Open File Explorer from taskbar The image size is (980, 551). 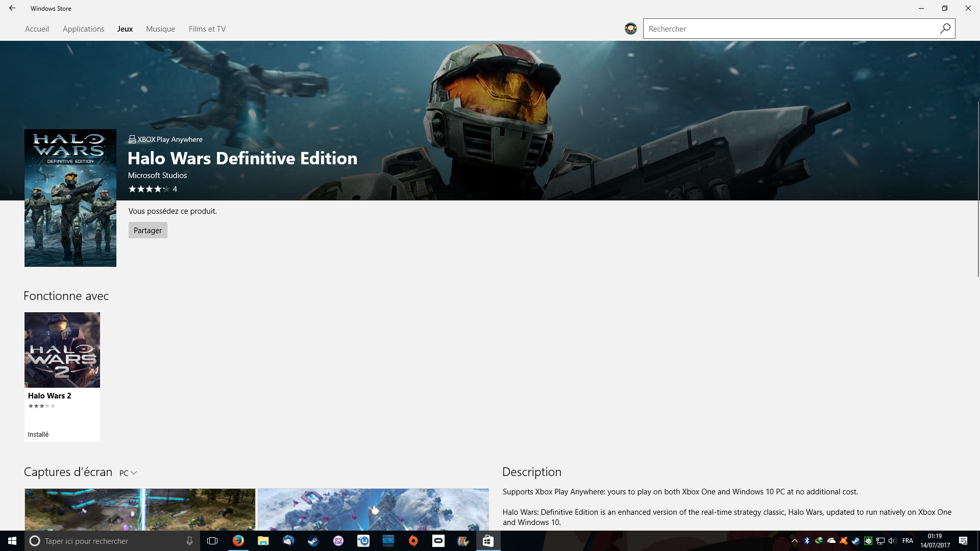click(x=263, y=541)
